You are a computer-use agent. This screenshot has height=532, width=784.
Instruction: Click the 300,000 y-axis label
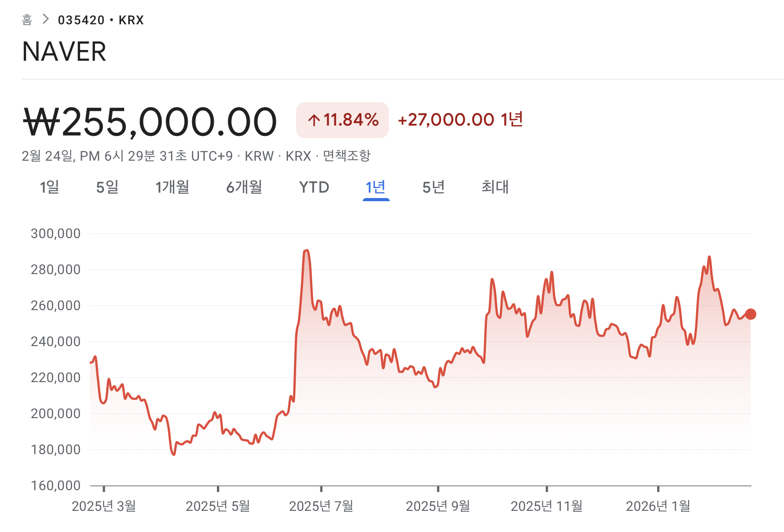point(55,234)
